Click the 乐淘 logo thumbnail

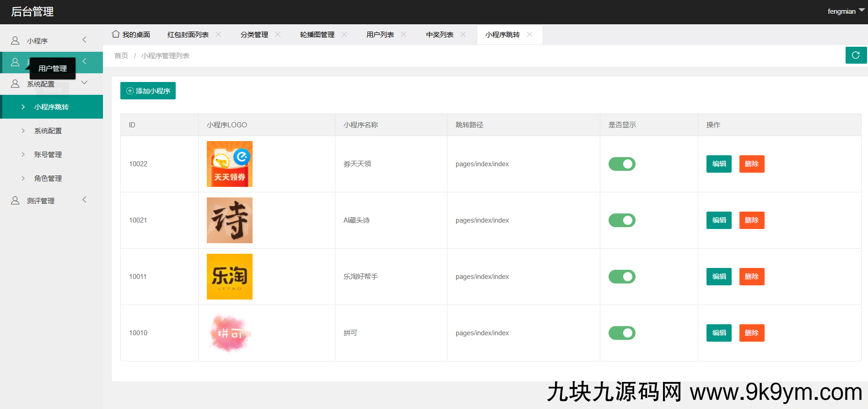click(229, 277)
